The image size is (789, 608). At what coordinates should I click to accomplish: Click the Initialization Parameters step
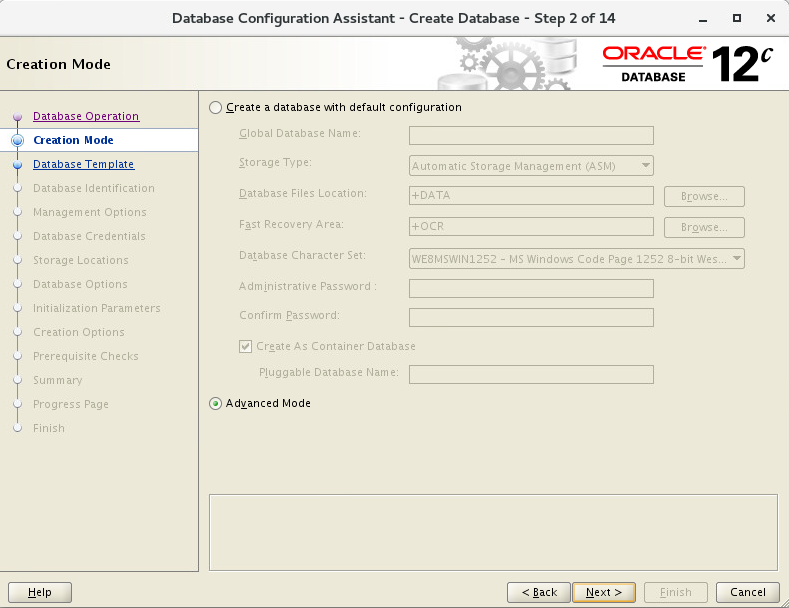(x=97, y=308)
